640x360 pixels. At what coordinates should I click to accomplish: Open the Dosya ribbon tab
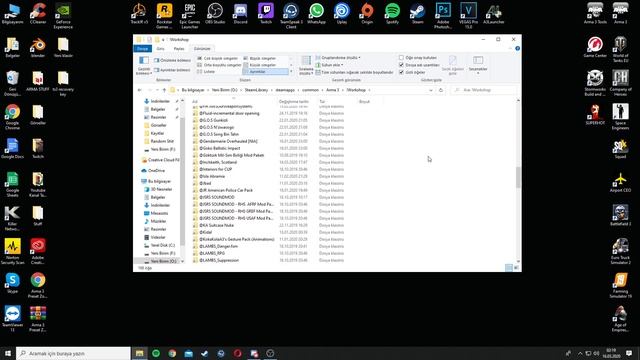142,49
